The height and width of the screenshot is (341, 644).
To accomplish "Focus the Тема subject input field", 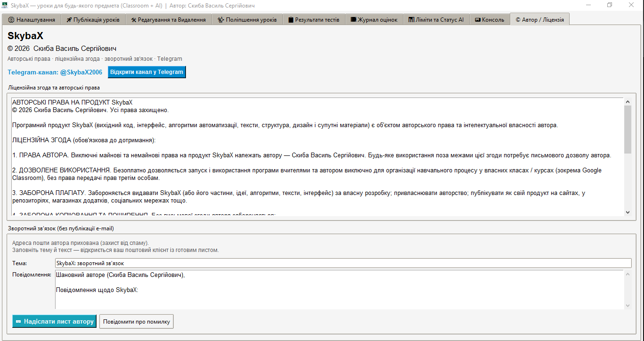I will pyautogui.click(x=343, y=263).
